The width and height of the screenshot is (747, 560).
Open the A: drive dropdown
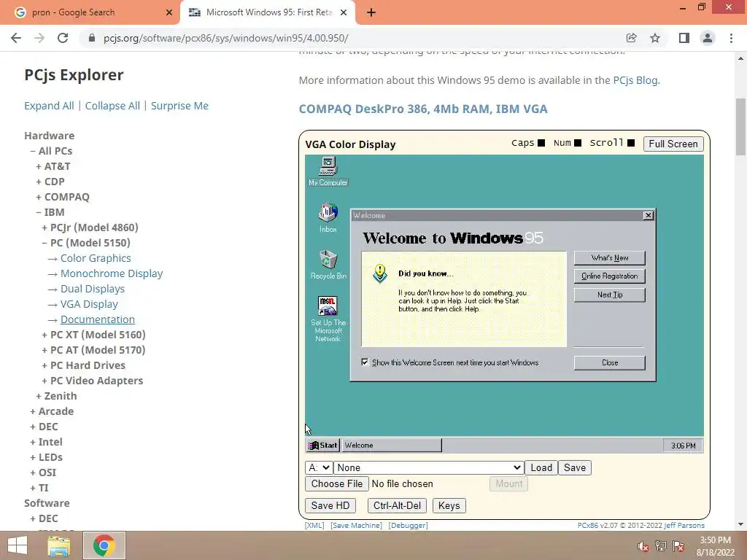(x=318, y=467)
